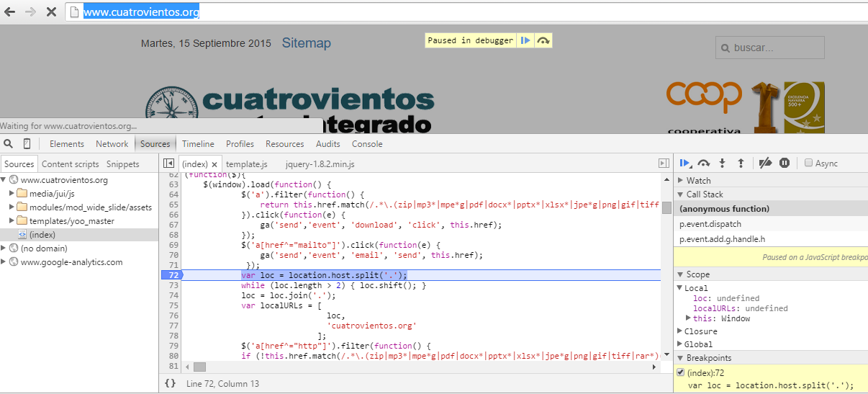Resume script in page overlay
Screen dimensions: 868x394
tap(526, 40)
